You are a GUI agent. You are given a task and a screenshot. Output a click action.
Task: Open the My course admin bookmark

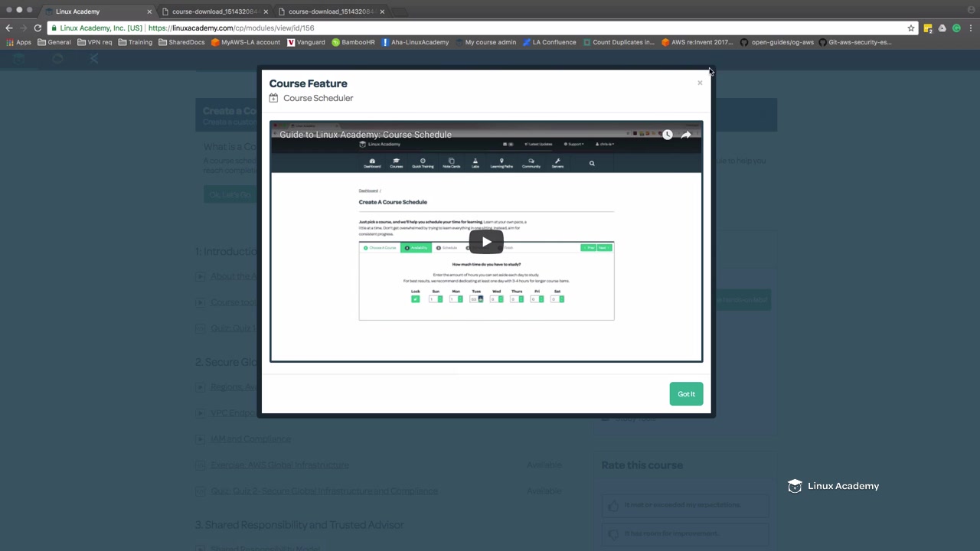[x=485, y=42]
